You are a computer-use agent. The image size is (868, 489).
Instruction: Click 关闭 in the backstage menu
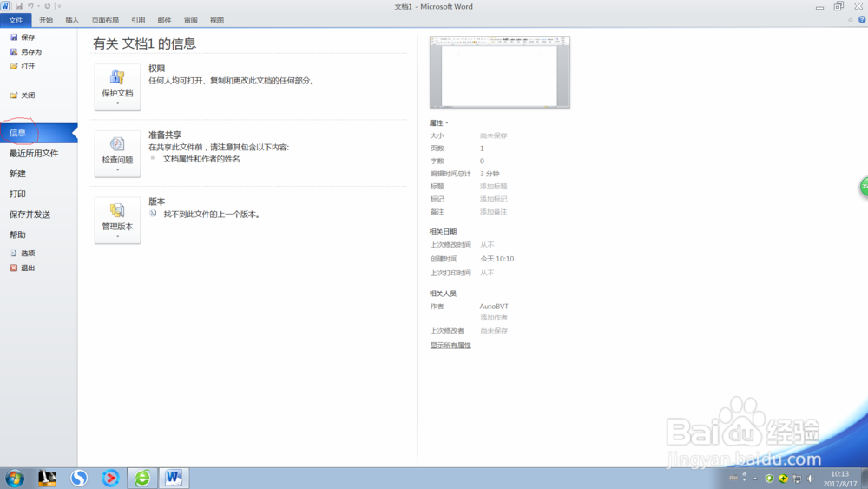click(23, 96)
